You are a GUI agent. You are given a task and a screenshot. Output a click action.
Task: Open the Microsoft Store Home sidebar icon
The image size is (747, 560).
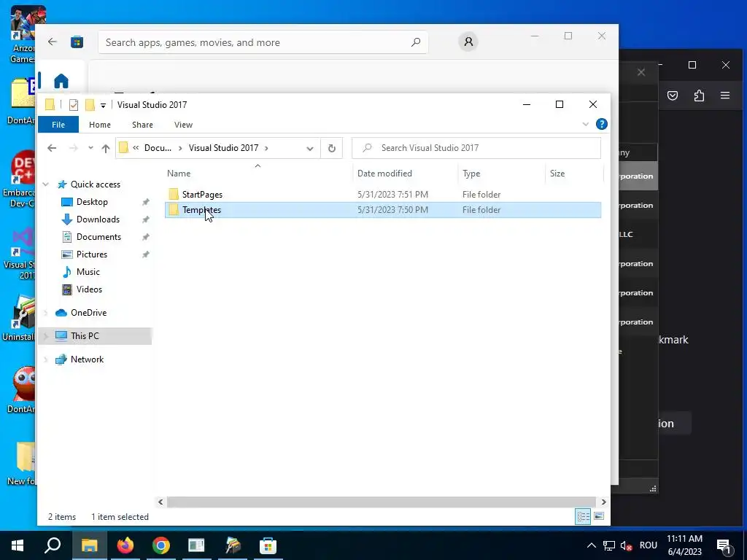61,81
